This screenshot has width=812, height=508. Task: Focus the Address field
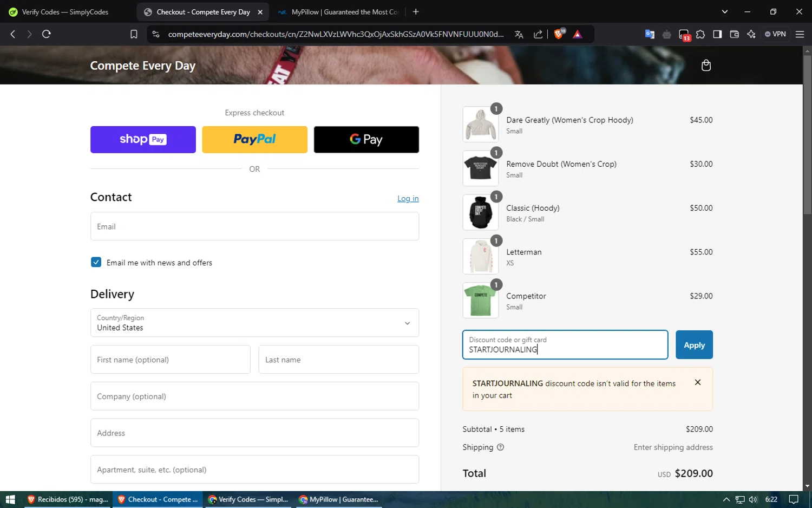pyautogui.click(x=254, y=433)
